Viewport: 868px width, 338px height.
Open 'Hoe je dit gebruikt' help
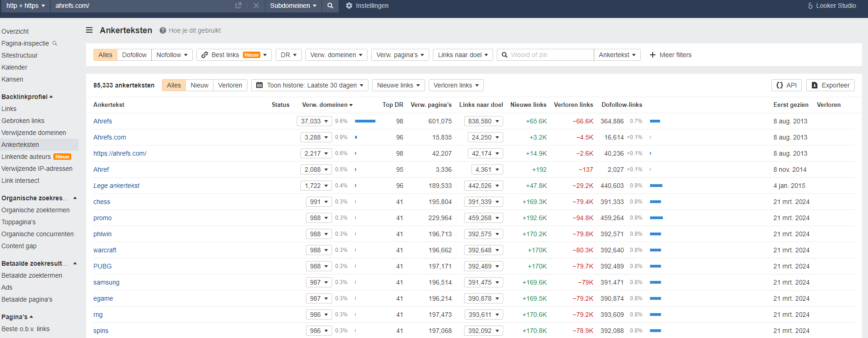[x=190, y=30]
